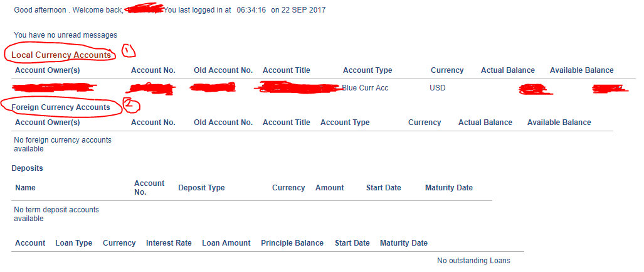The width and height of the screenshot is (644, 272).
Task: Click the 'You have no unread messages' text
Action: [x=65, y=35]
